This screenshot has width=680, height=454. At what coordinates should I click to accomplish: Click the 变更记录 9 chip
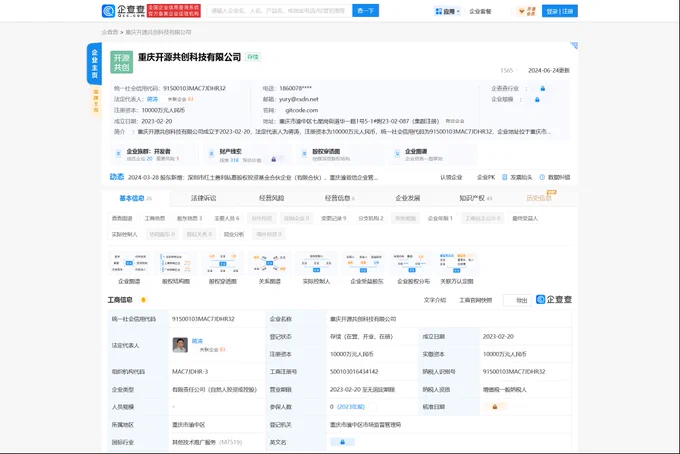[333, 219]
